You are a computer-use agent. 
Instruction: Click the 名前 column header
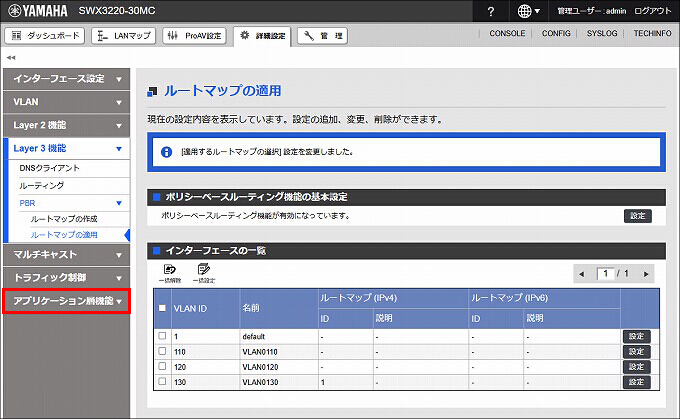tap(279, 308)
